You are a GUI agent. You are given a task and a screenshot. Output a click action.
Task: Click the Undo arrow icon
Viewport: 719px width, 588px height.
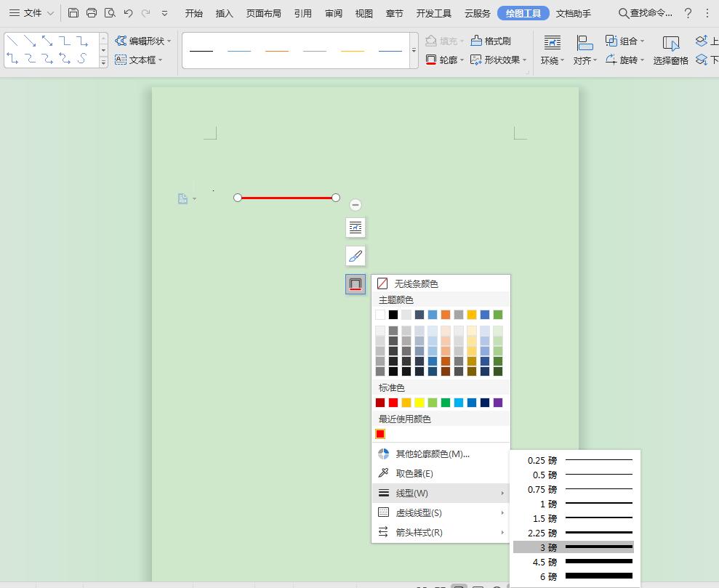(x=129, y=13)
